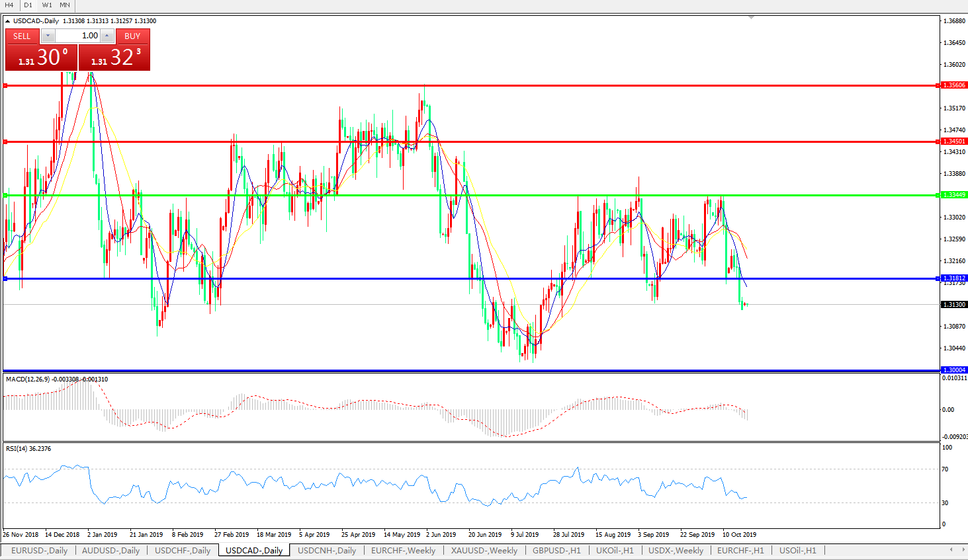Click the volume increase arrow
Viewport: 968px width, 560px height.
(x=107, y=36)
